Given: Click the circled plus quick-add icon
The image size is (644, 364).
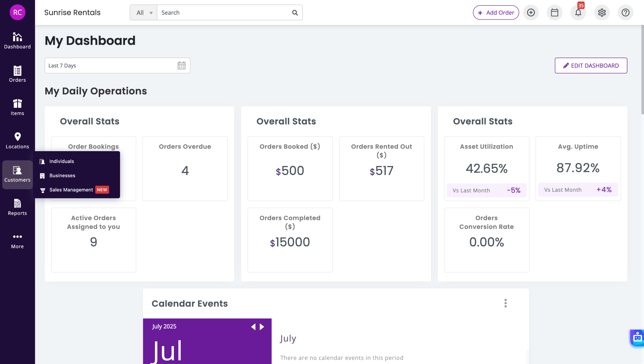Looking at the screenshot, I should (x=531, y=13).
